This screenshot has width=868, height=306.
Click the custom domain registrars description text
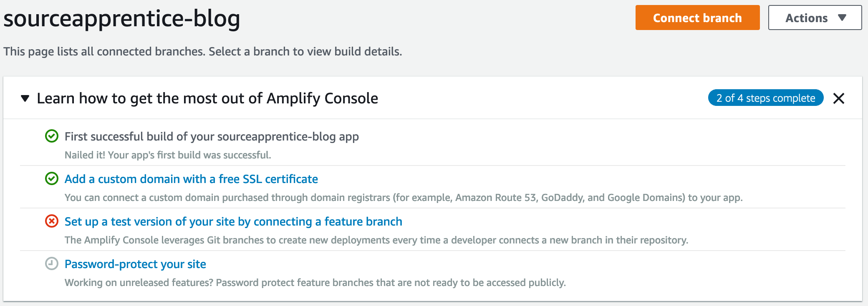(x=404, y=198)
